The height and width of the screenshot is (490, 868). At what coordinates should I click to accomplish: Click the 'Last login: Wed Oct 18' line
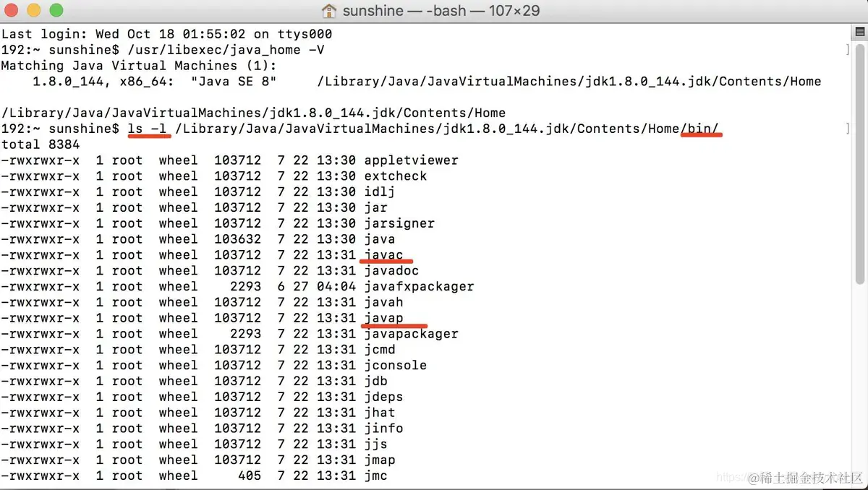[166, 34]
